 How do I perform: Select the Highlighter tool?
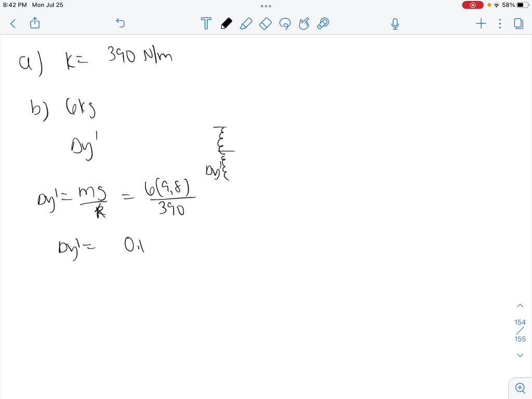pyautogui.click(x=246, y=23)
